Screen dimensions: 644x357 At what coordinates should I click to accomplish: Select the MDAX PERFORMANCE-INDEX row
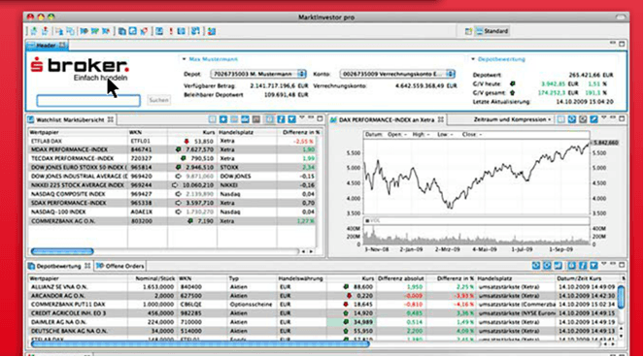click(x=173, y=149)
